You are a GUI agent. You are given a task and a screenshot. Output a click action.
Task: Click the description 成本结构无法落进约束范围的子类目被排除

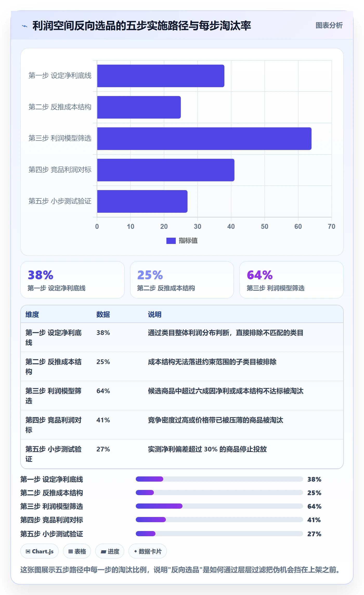(x=212, y=362)
